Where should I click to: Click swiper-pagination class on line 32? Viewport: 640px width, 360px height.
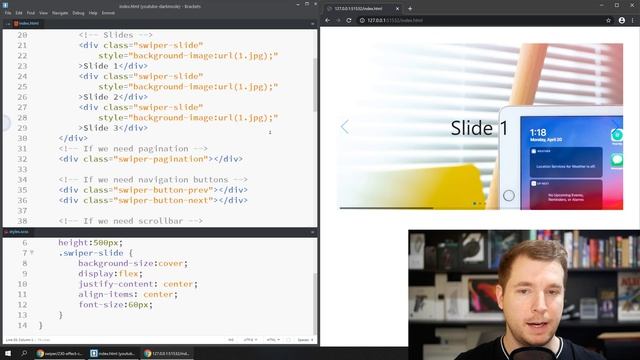click(x=161, y=159)
